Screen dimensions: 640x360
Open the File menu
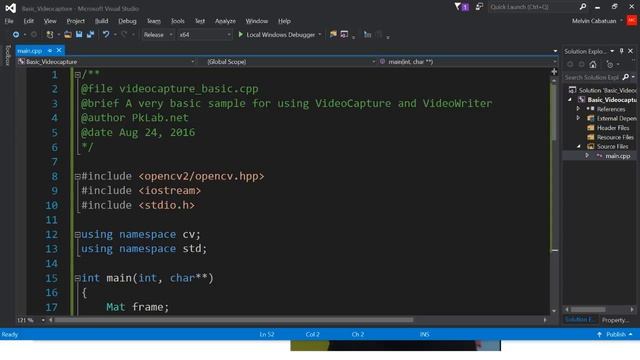(9, 21)
